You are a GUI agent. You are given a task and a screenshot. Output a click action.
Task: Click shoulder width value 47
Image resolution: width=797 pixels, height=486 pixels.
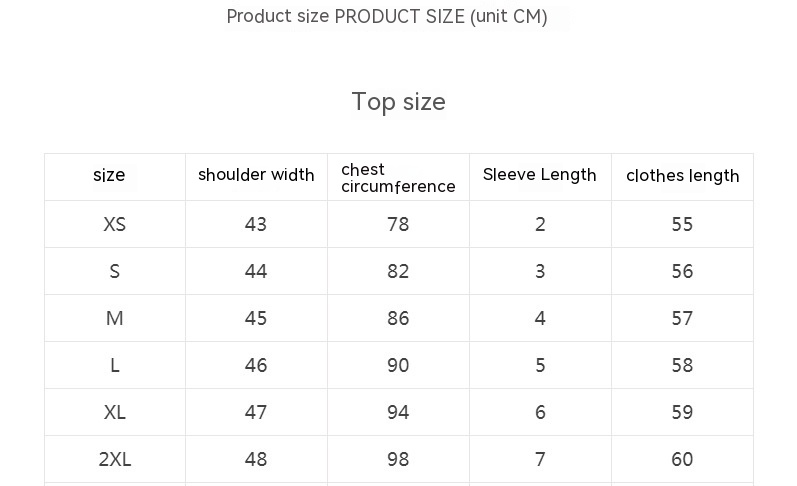[x=256, y=412]
